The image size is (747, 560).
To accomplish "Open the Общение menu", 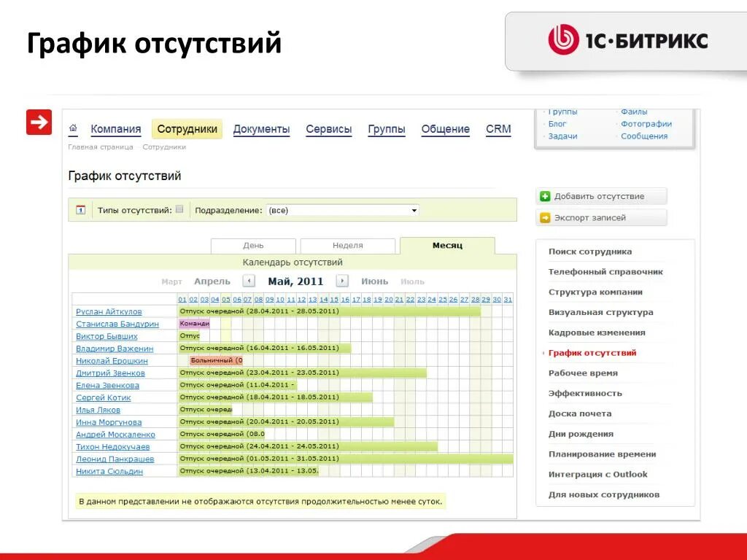I will pyautogui.click(x=446, y=129).
